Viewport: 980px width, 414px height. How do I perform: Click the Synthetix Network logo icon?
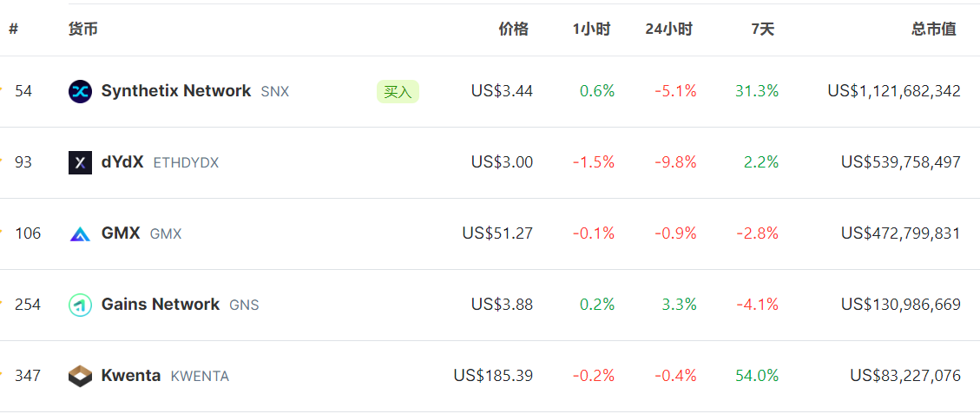[80, 91]
